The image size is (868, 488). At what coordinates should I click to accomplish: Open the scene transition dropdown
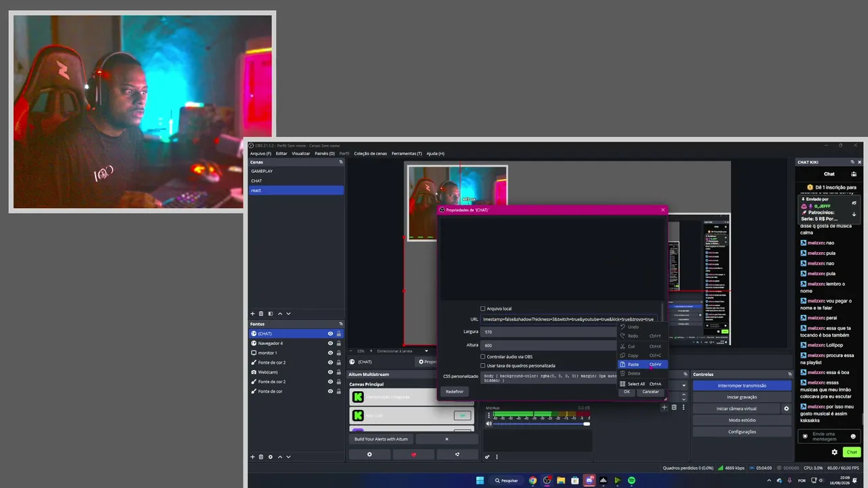click(x=684, y=385)
